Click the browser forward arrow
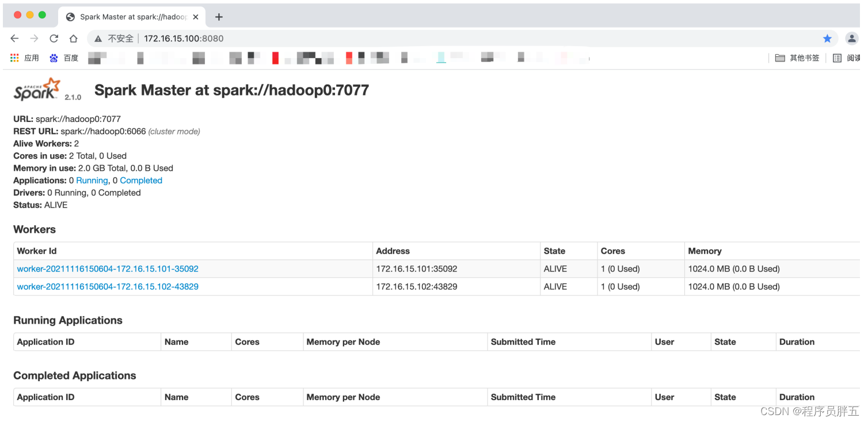Screen dimensions: 868x422 click(34, 39)
